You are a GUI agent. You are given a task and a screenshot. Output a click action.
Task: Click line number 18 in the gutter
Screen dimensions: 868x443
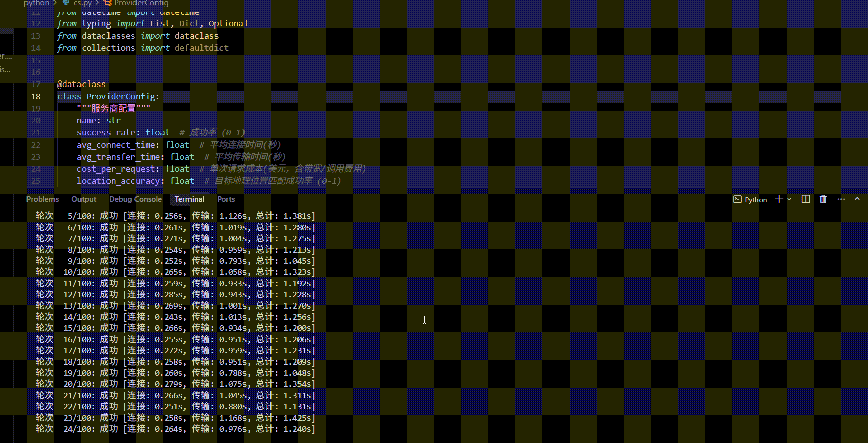(36, 96)
